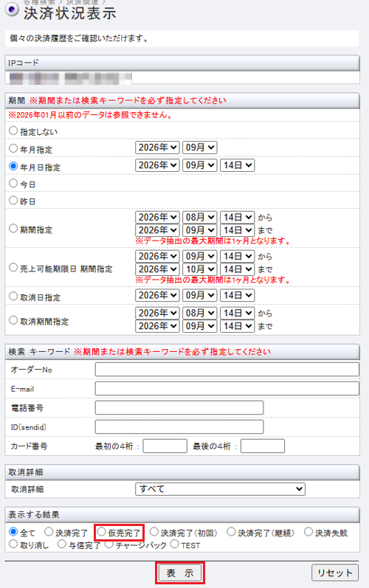Open the year dropdown in 年月指定 row
The height and width of the screenshot is (588, 369).
pos(157,148)
